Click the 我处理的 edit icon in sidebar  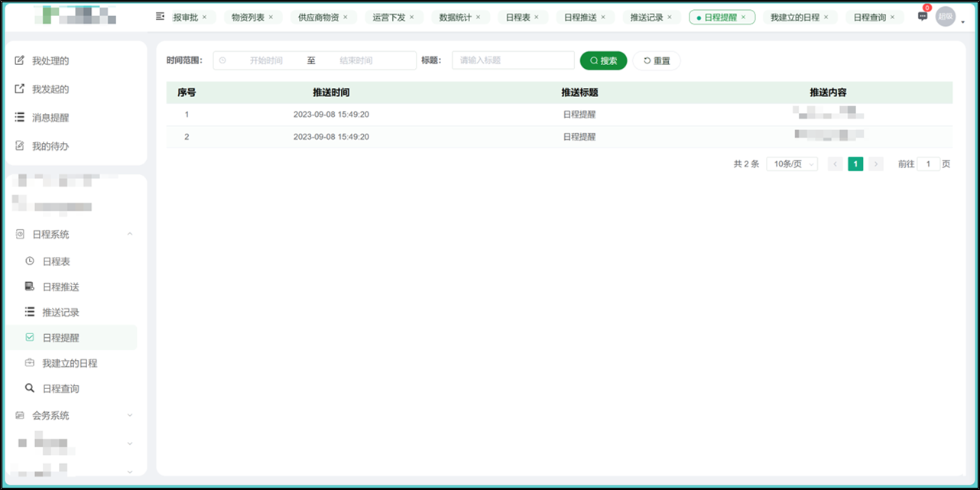(20, 60)
